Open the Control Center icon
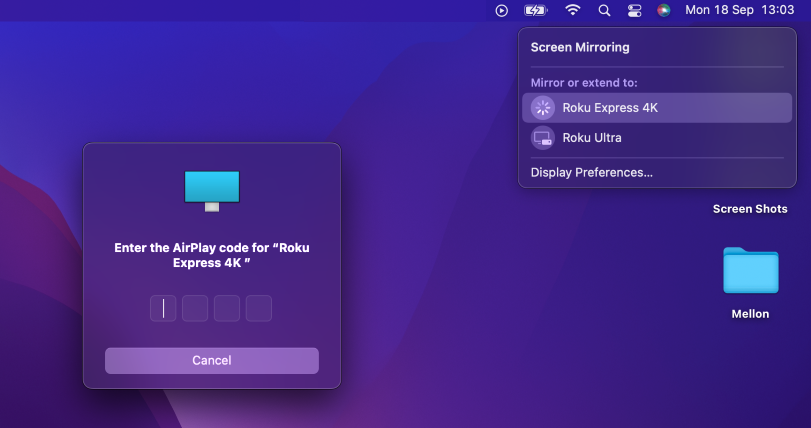 point(635,10)
